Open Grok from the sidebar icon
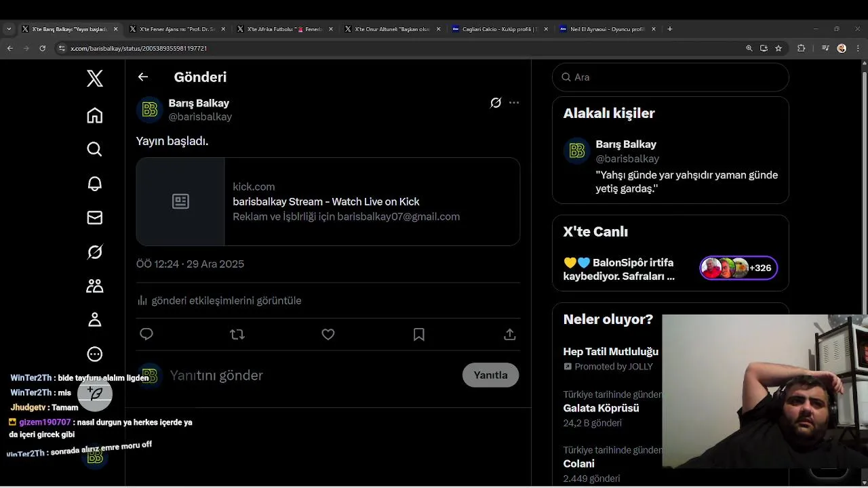This screenshot has height=488, width=868. [95, 252]
